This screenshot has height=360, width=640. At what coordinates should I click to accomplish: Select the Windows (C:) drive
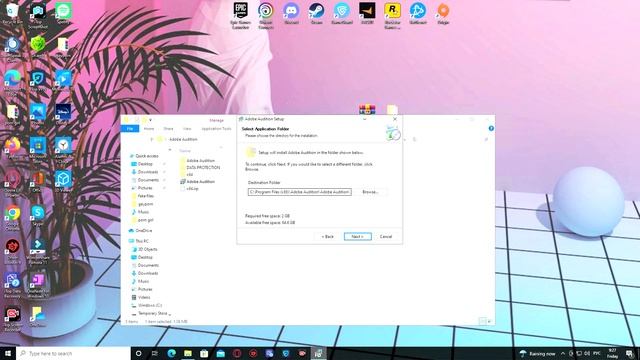tap(147, 305)
